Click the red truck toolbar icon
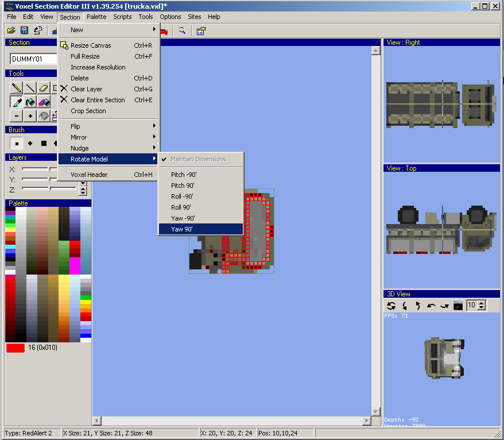 (164, 31)
